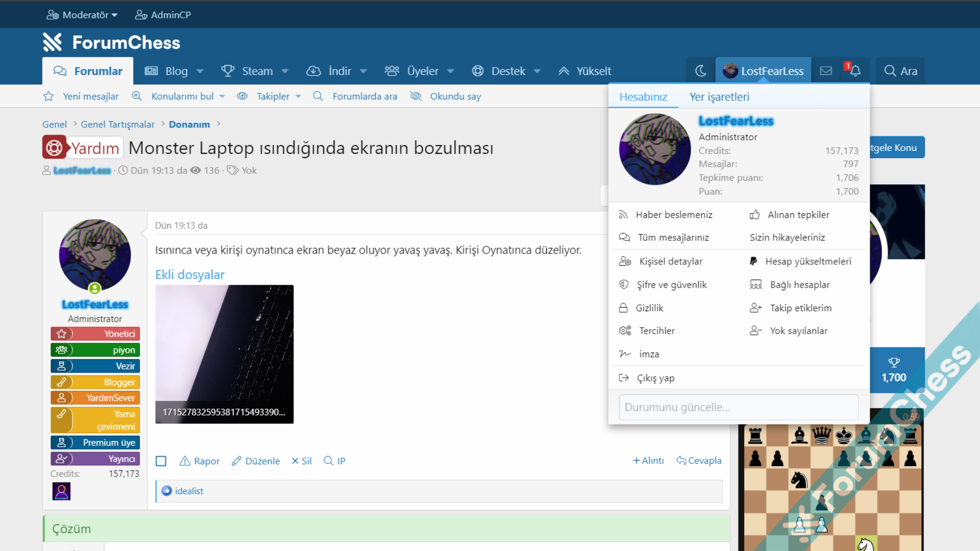Expand the Steam menu arrow
Viewport: 980px width, 551px height.
(x=285, y=71)
